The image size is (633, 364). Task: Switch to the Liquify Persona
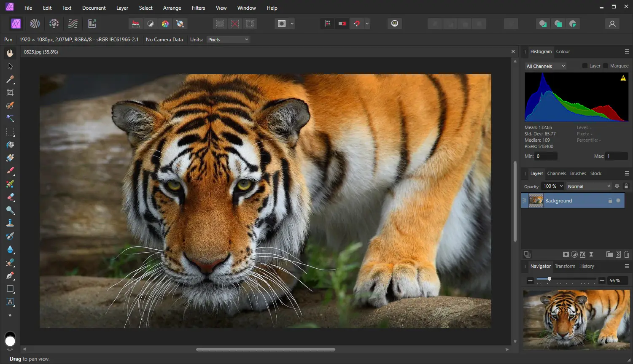[35, 24]
